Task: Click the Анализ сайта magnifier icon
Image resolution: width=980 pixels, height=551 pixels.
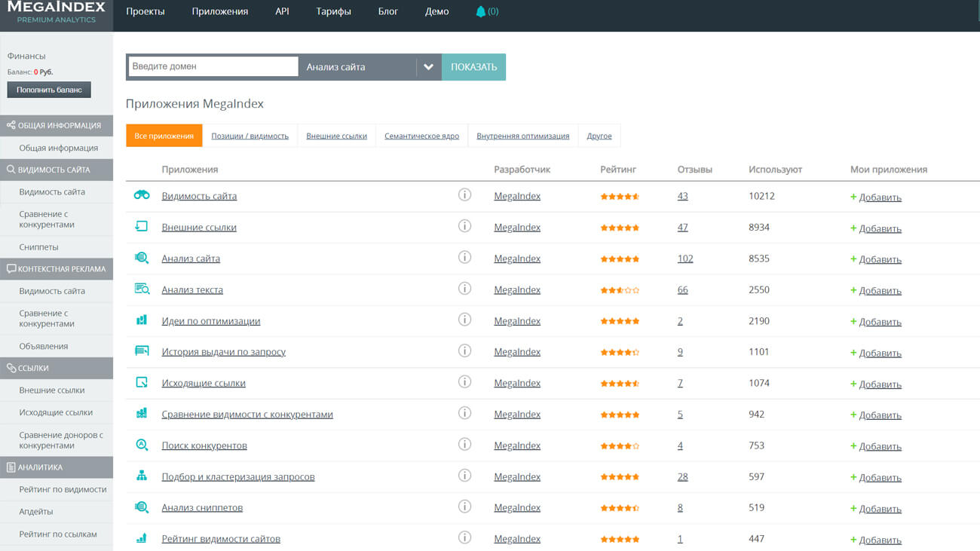Action: [142, 258]
